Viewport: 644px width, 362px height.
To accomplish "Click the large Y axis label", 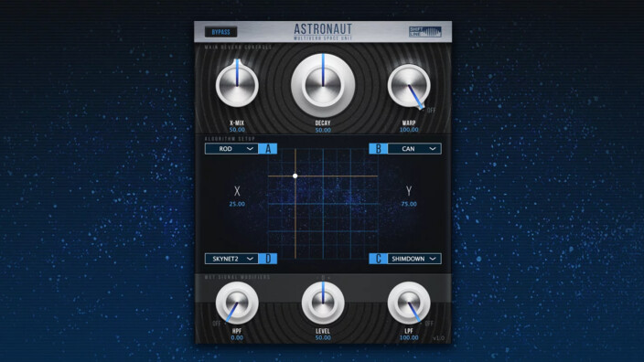I will [409, 191].
